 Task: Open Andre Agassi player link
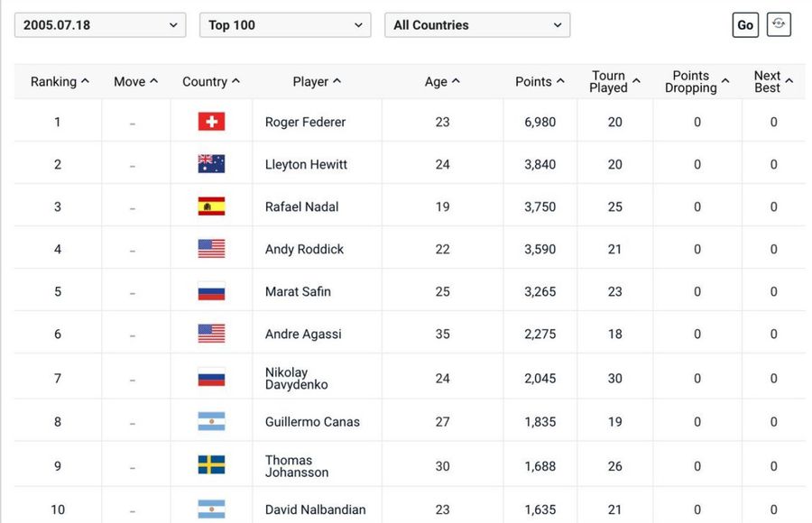pyautogui.click(x=303, y=334)
